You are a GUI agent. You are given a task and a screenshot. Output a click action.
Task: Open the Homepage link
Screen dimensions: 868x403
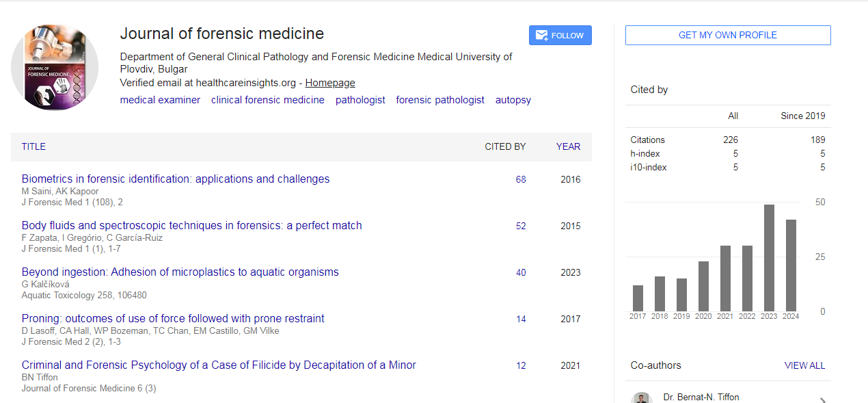pyautogui.click(x=330, y=83)
